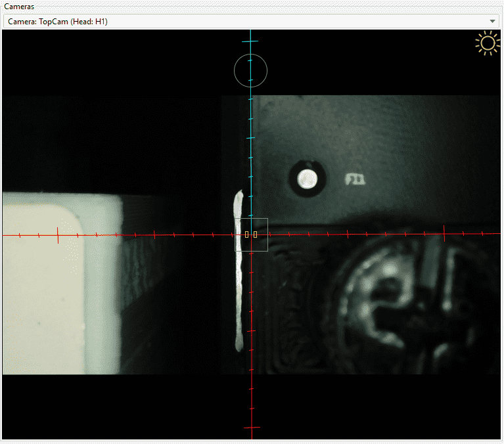Click the bright round hole in the image

(x=306, y=177)
